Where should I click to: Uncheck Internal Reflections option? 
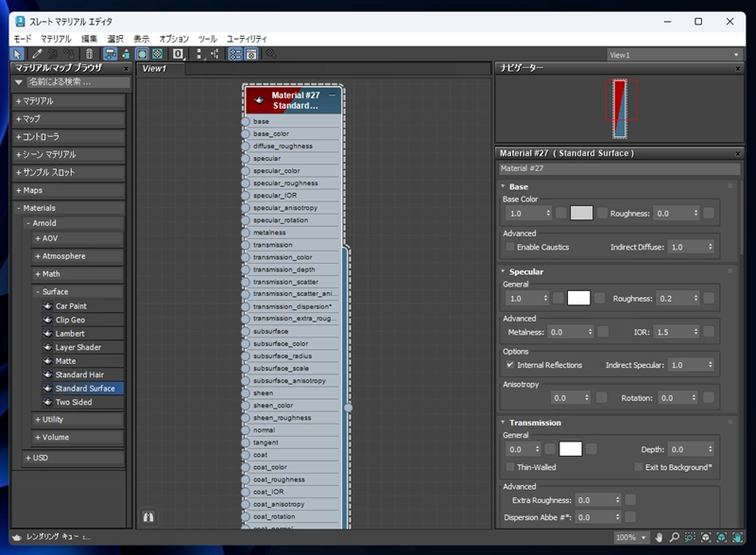click(x=509, y=365)
